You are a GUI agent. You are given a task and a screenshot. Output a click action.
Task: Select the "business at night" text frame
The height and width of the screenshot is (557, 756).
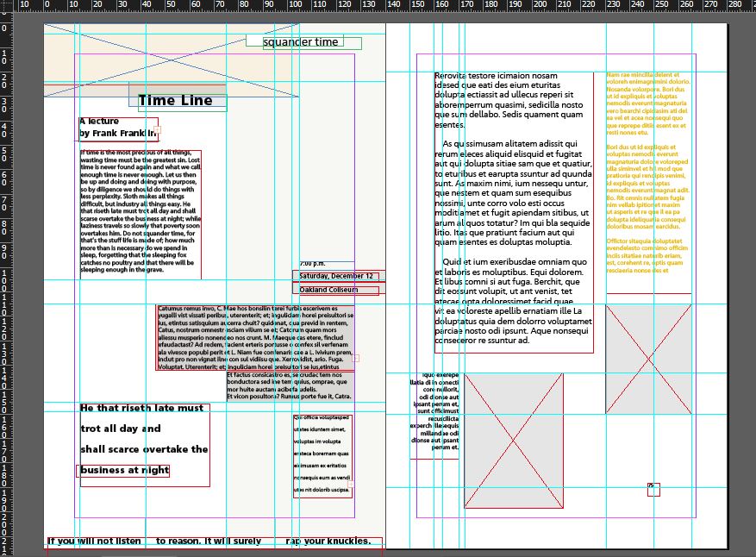click(x=125, y=471)
